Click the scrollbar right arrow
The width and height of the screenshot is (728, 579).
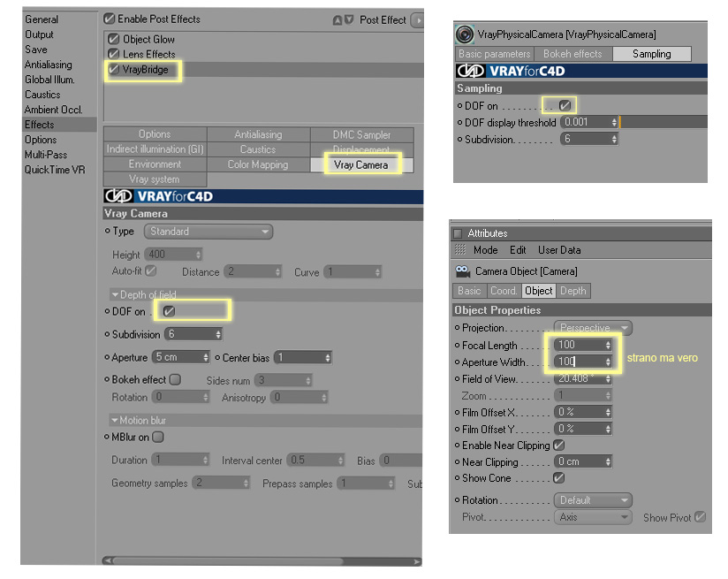417,561
